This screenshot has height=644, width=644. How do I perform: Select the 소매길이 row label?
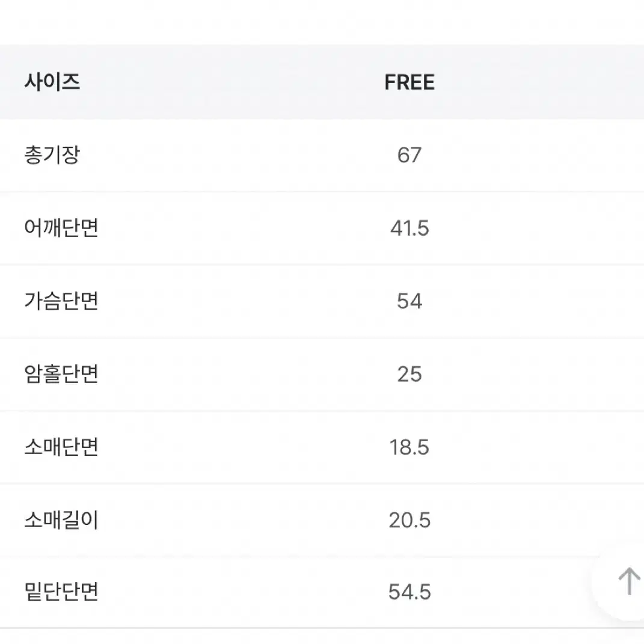tap(61, 520)
